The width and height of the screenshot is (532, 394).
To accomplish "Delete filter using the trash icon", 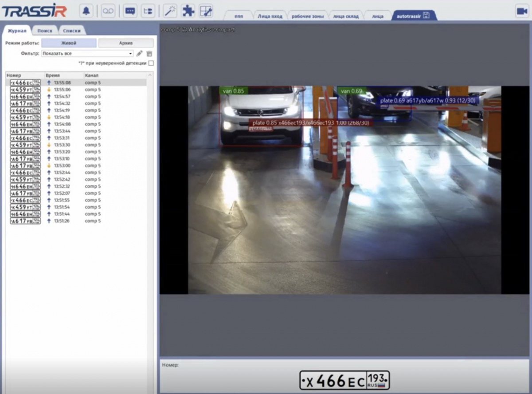I will tap(149, 54).
